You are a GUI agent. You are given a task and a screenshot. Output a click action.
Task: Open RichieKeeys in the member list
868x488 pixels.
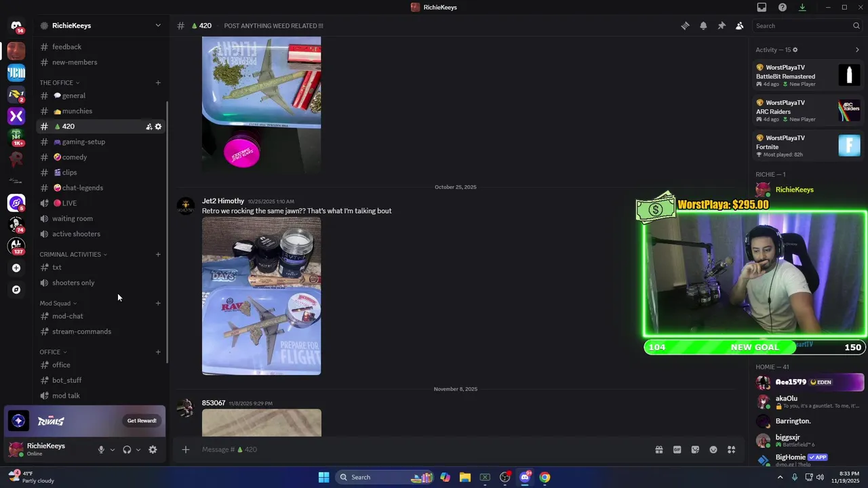[807, 190]
